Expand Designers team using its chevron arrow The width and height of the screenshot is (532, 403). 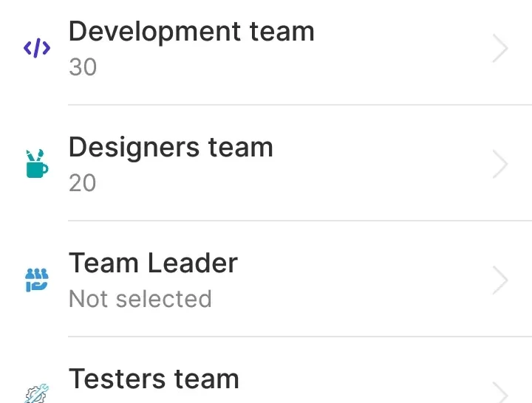tap(501, 165)
